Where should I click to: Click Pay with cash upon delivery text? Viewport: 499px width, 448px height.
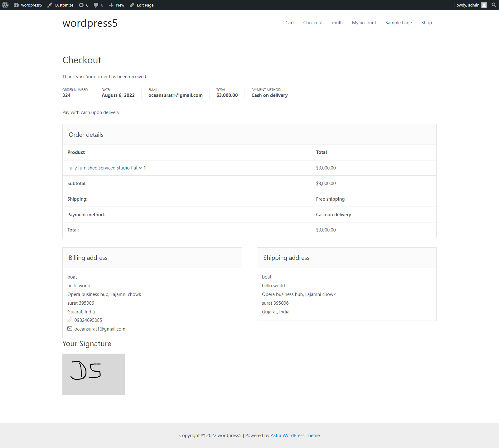[91, 112]
